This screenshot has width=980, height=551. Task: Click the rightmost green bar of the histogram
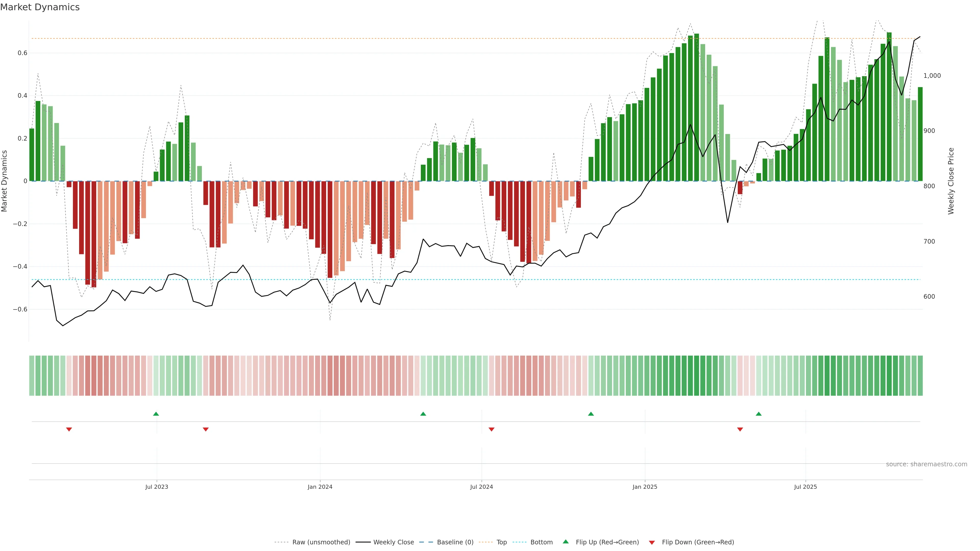point(920,134)
